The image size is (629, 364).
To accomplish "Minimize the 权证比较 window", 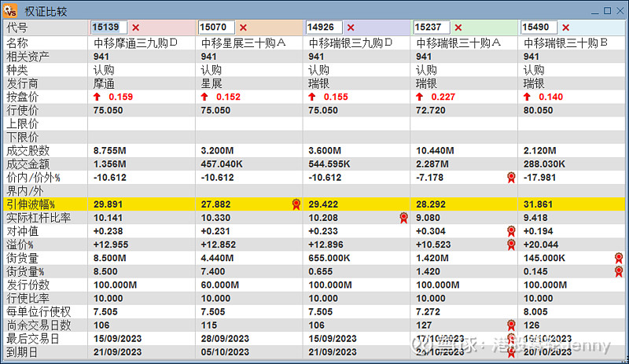I will (595, 12).
